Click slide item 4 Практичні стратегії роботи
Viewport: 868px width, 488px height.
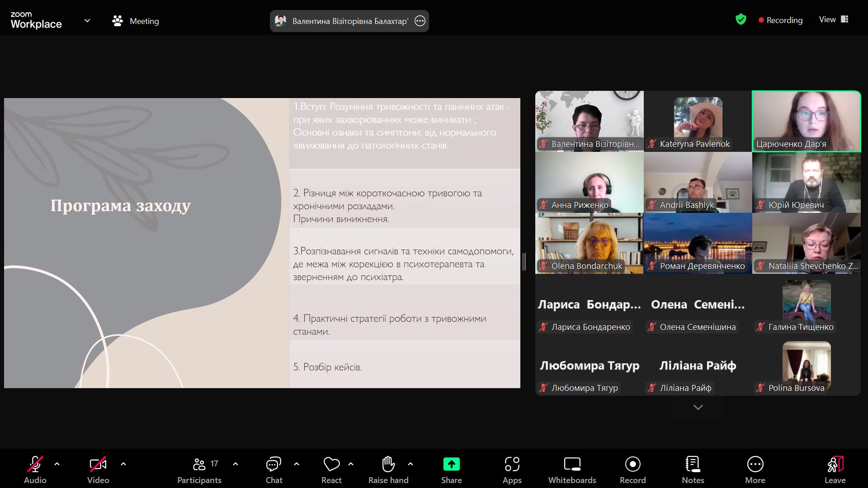point(390,324)
